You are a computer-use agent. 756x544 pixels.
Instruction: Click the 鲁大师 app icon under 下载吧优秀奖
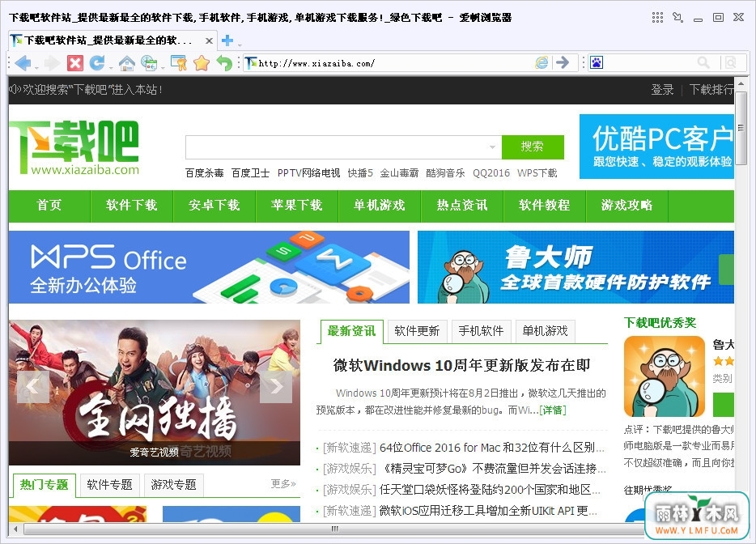pyautogui.click(x=664, y=376)
